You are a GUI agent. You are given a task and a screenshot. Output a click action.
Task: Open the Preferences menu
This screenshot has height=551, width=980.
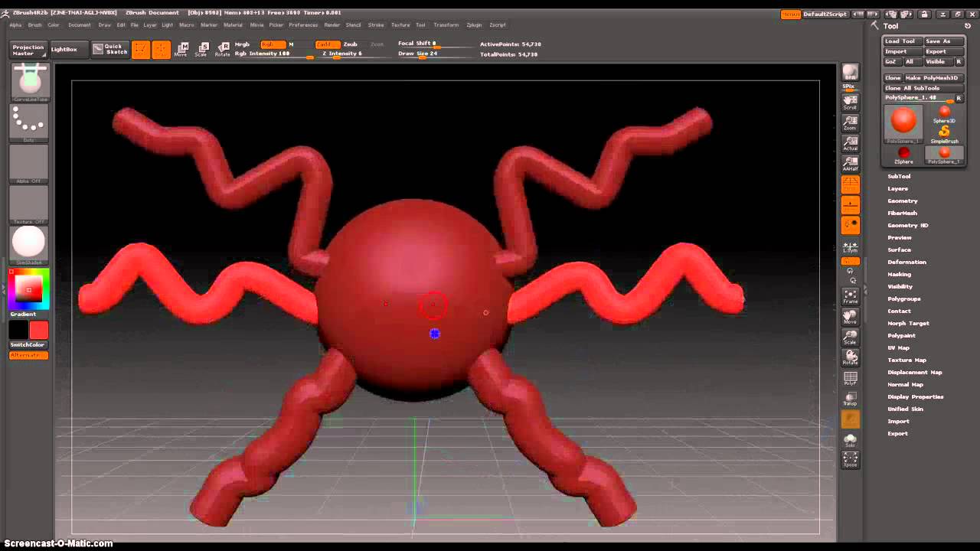tap(303, 25)
